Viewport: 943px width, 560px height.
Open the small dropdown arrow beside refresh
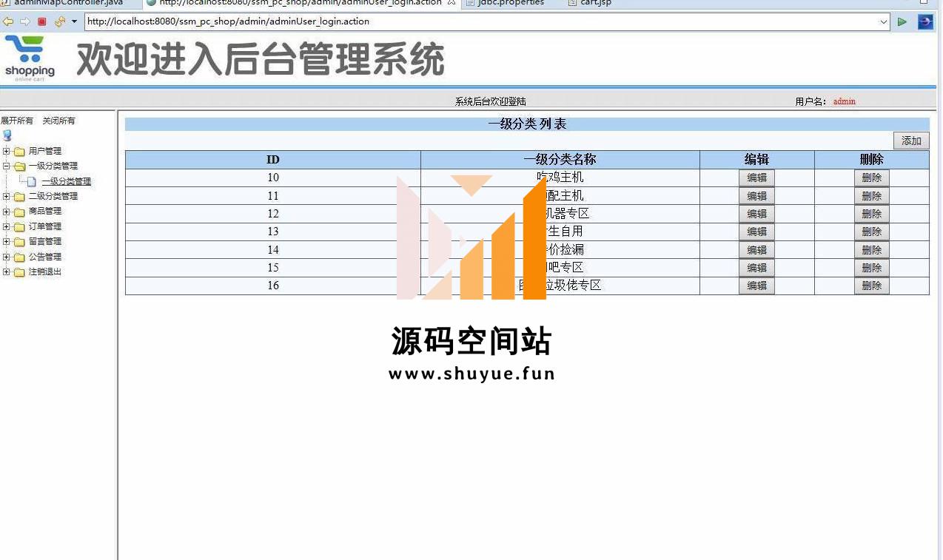point(74,21)
